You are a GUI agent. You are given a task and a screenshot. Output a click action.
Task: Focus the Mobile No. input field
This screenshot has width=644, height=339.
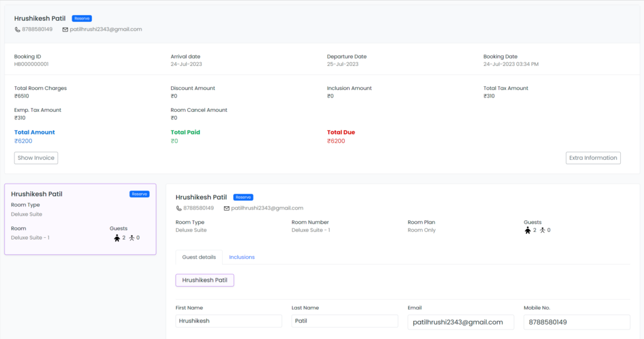tap(577, 322)
